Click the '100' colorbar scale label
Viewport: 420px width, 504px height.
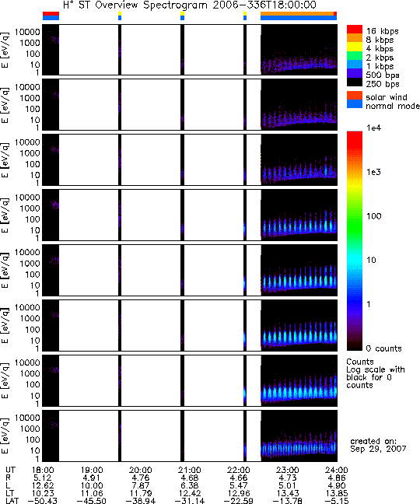374,216
